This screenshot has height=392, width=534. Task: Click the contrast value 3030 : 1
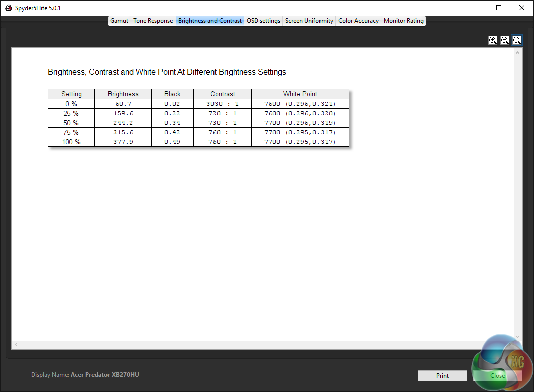(x=223, y=104)
